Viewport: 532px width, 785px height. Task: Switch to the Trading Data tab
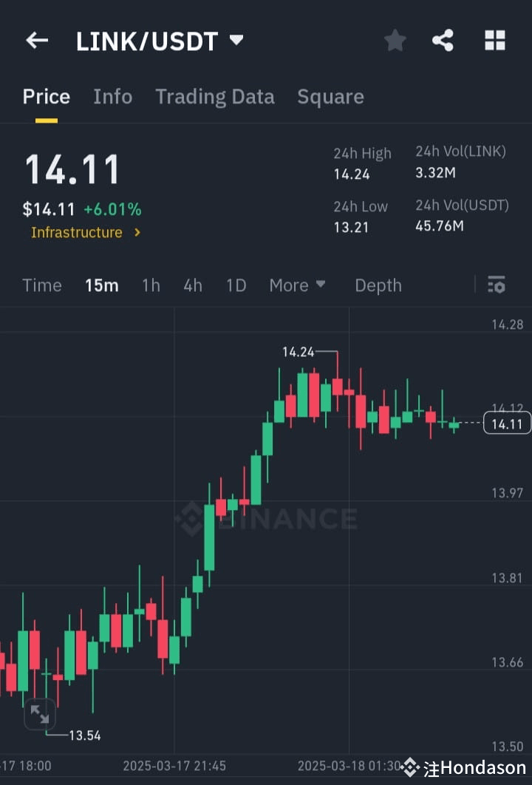[215, 96]
